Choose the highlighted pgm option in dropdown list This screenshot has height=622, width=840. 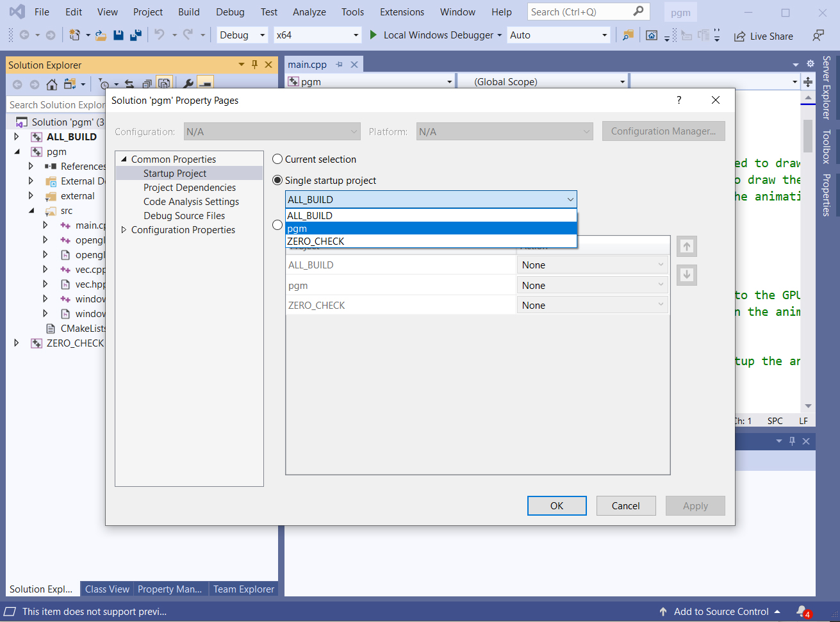pos(431,229)
